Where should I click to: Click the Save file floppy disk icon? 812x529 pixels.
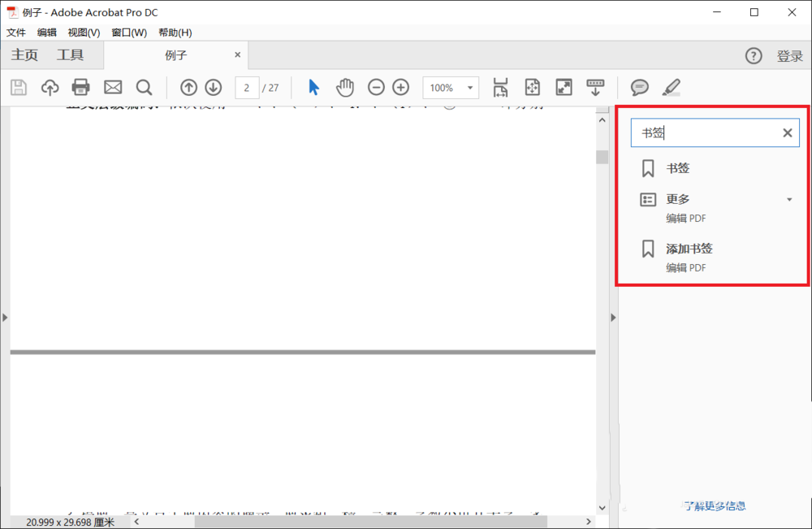(x=18, y=88)
